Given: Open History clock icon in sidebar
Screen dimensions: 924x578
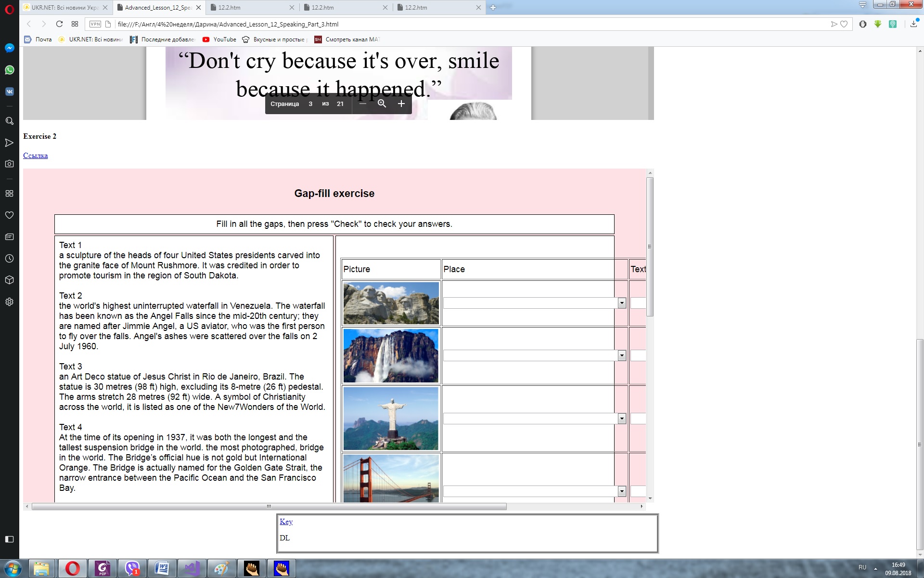Looking at the screenshot, I should pyautogui.click(x=9, y=259).
